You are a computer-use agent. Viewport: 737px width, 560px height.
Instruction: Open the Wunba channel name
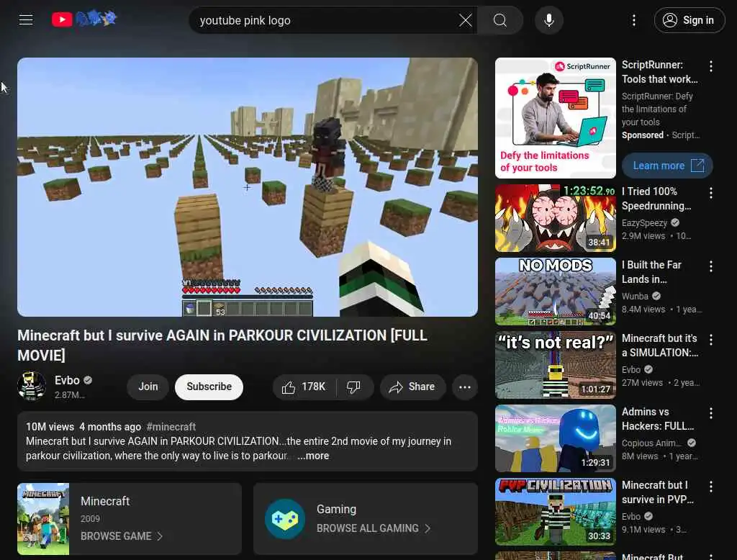tap(635, 297)
